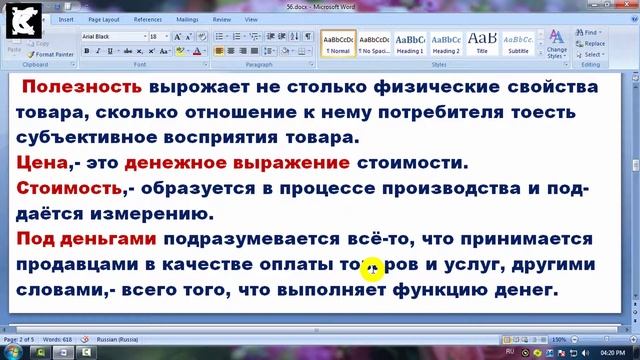Expand Styles gallery More button
The width and height of the screenshot is (640, 360).
click(x=541, y=53)
